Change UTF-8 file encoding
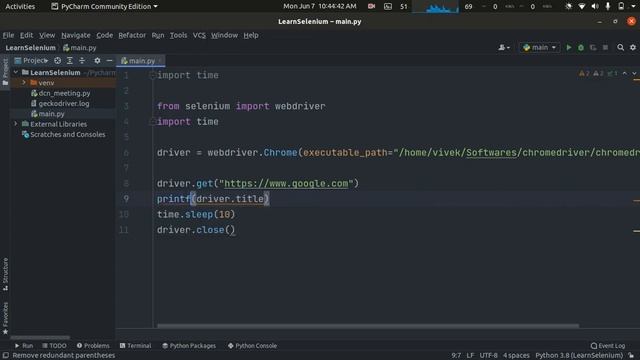Viewport: 640px width, 360px height. (x=488, y=356)
